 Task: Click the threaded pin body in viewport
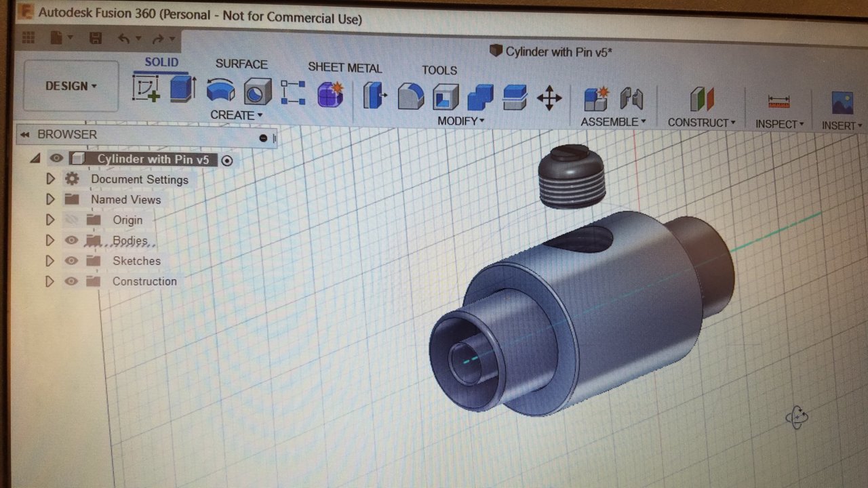pyautogui.click(x=573, y=176)
